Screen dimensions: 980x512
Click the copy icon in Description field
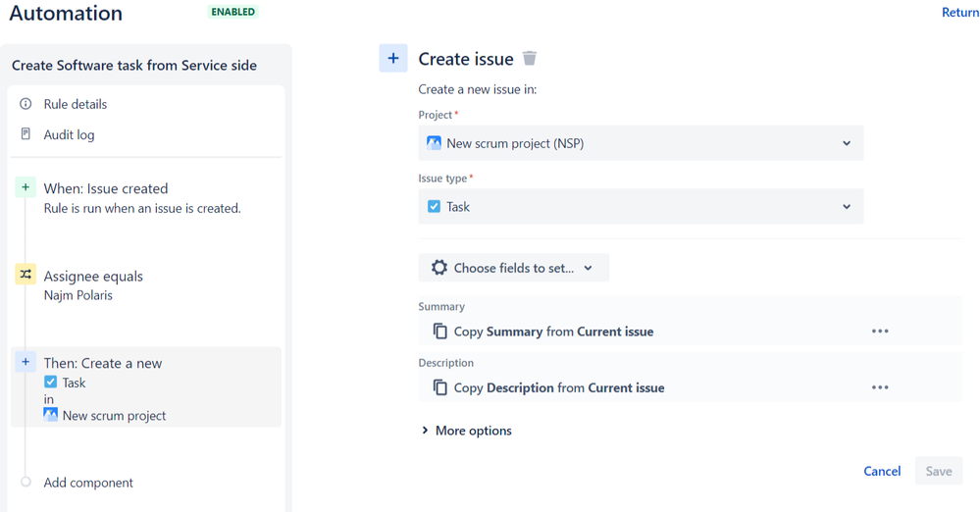point(440,387)
